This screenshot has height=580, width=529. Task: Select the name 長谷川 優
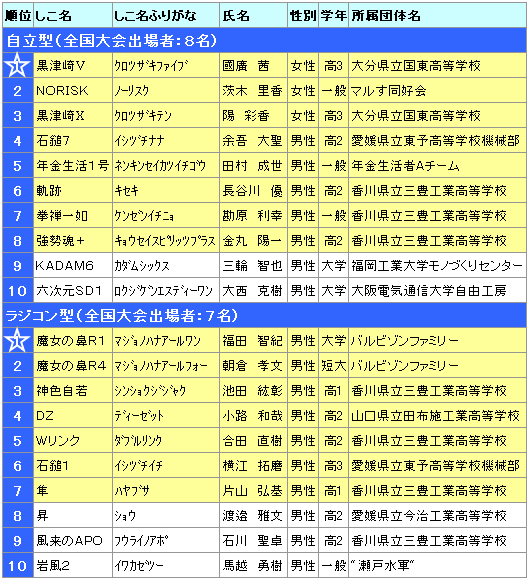[252, 190]
